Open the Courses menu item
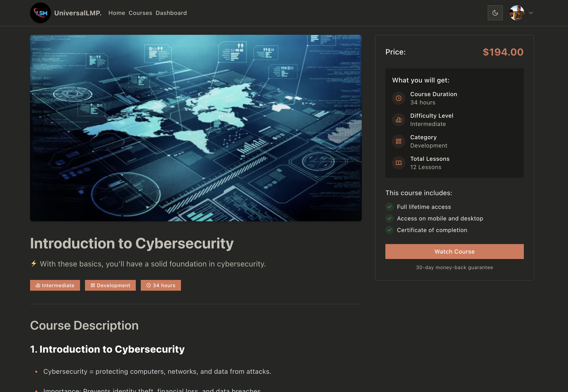Viewport: 568px width, 392px height. [x=140, y=13]
